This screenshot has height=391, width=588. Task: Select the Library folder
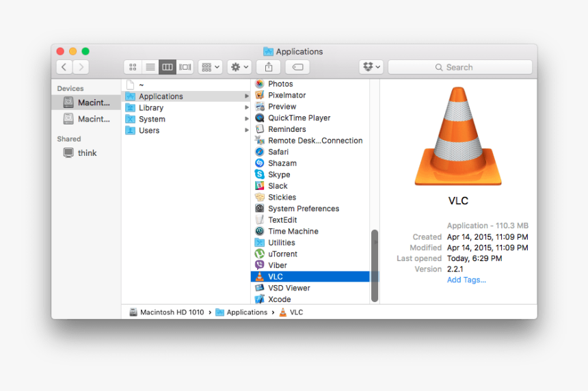click(x=151, y=108)
